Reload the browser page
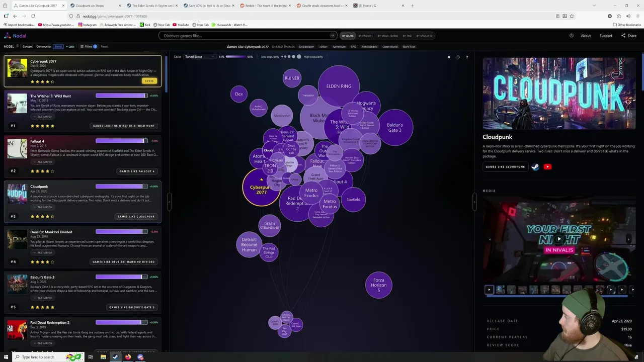 33,16
